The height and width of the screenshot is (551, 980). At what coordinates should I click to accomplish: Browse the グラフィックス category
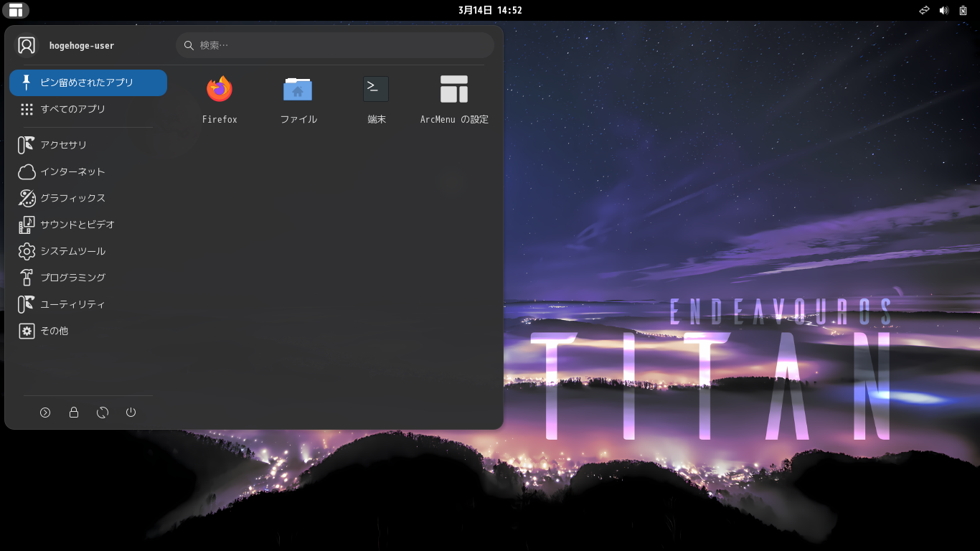(x=88, y=198)
